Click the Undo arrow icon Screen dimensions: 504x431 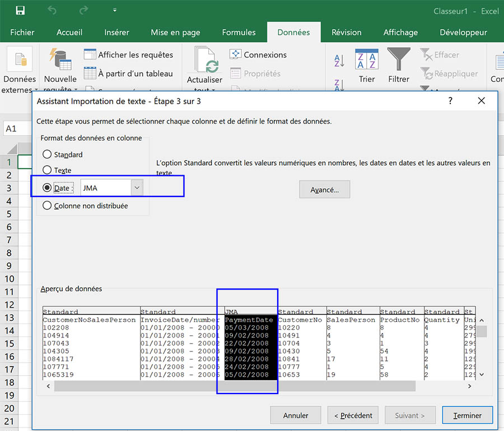point(52,11)
